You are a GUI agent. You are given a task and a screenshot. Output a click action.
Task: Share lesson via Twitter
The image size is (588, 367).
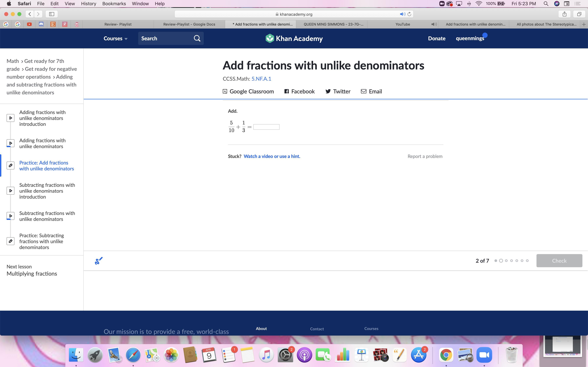pos(338,92)
